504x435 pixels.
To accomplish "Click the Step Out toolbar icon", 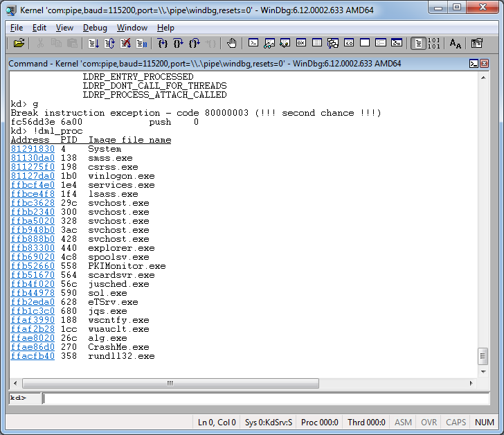I will point(195,43).
